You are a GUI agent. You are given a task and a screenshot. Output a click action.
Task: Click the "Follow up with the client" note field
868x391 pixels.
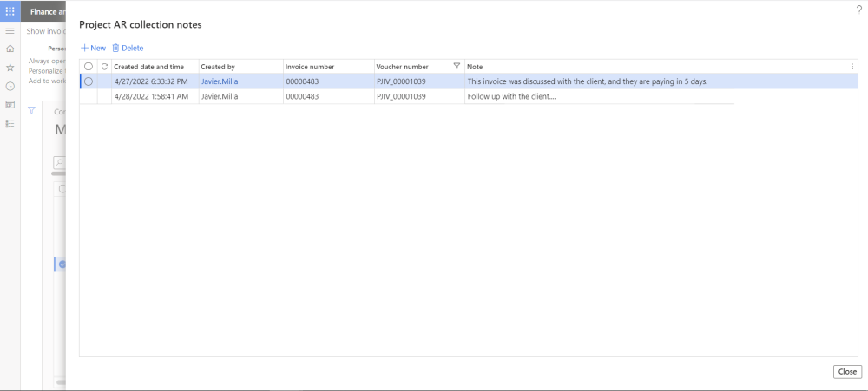pos(512,96)
